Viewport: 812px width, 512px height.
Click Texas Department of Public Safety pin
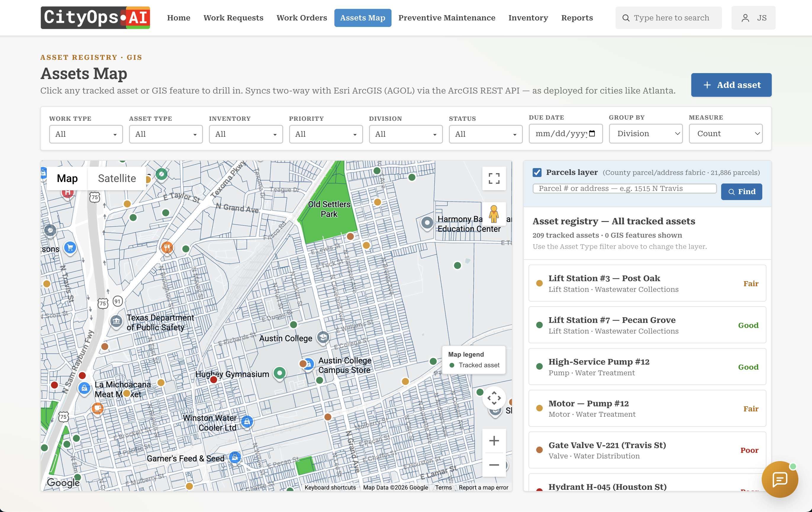pos(116,321)
